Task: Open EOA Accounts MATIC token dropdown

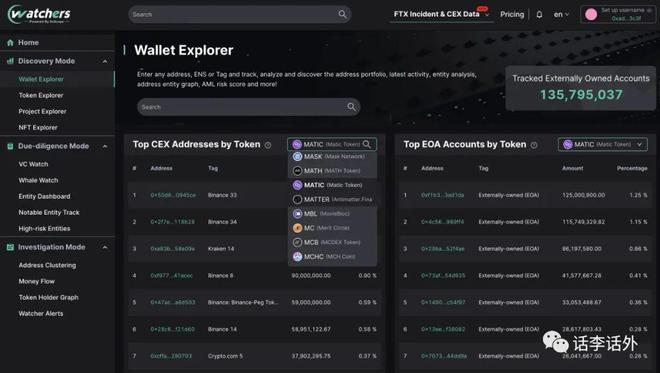Action: pyautogui.click(x=602, y=144)
